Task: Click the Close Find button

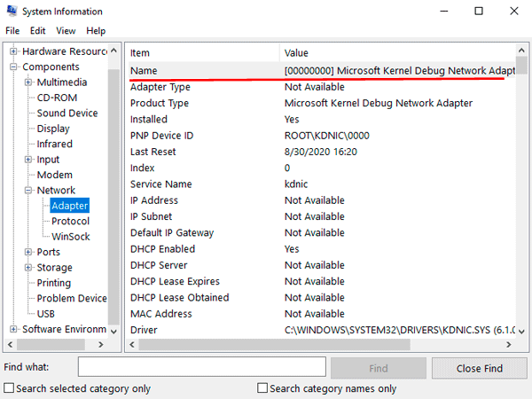Action: (480, 368)
